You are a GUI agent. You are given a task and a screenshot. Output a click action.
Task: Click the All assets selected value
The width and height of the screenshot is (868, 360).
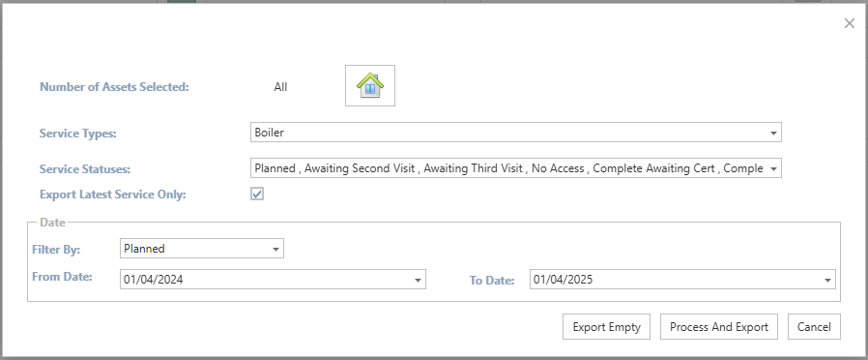[280, 87]
